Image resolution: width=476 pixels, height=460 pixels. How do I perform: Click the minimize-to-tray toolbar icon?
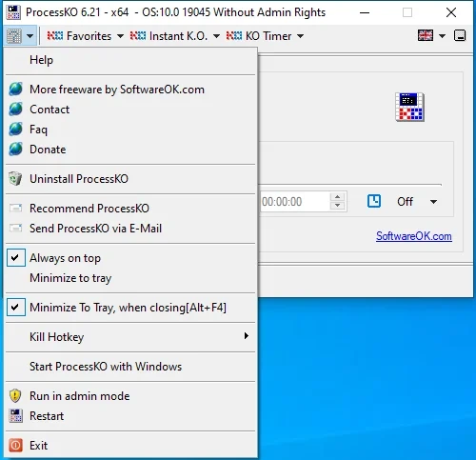coord(460,35)
